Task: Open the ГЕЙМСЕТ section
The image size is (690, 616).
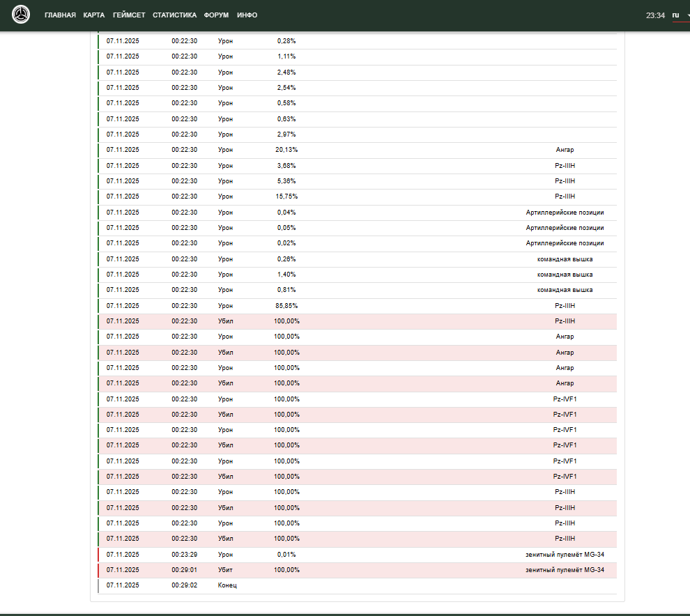Action: [x=129, y=15]
